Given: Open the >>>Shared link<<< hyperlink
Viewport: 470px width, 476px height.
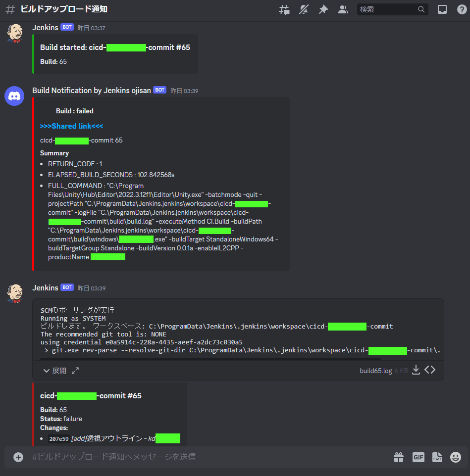Looking at the screenshot, I should tap(72, 126).
